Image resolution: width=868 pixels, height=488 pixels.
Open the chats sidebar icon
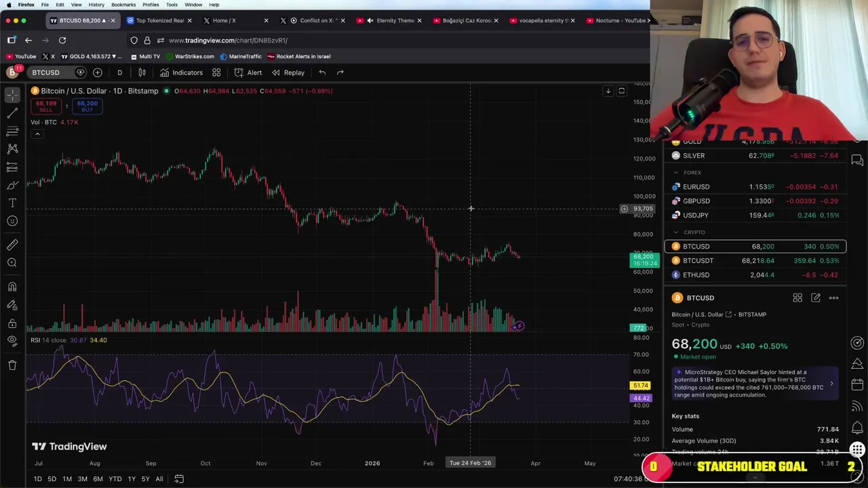pyautogui.click(x=857, y=161)
